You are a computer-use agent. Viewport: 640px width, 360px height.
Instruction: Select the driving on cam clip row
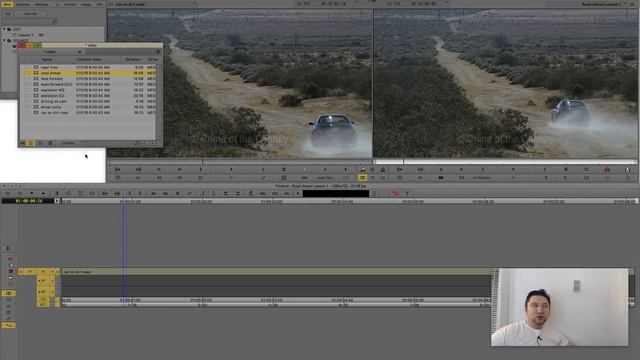pyautogui.click(x=88, y=101)
